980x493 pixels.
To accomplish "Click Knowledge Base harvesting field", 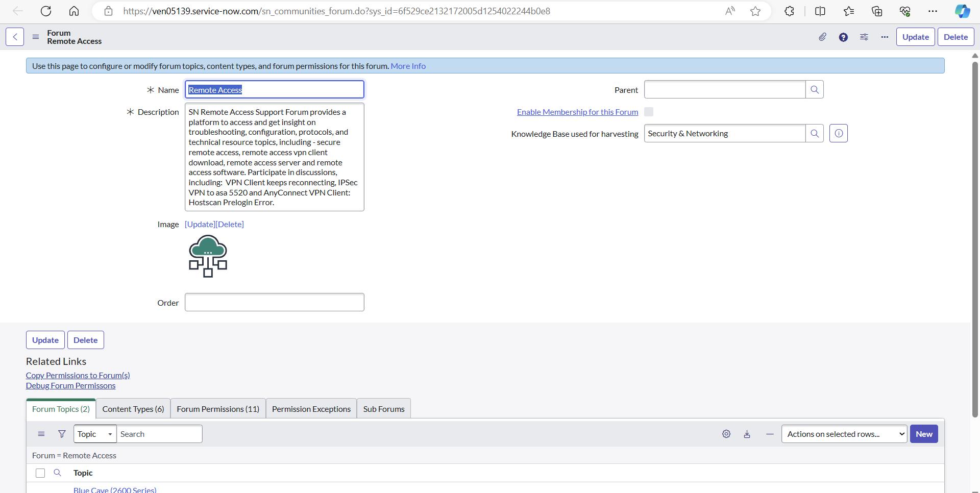I will pos(725,134).
